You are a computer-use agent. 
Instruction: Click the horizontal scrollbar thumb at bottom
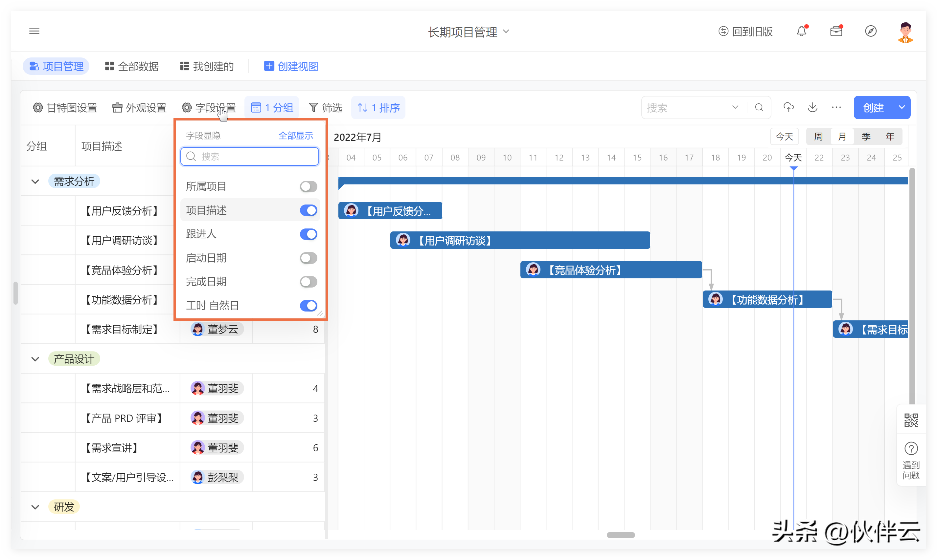(x=621, y=535)
